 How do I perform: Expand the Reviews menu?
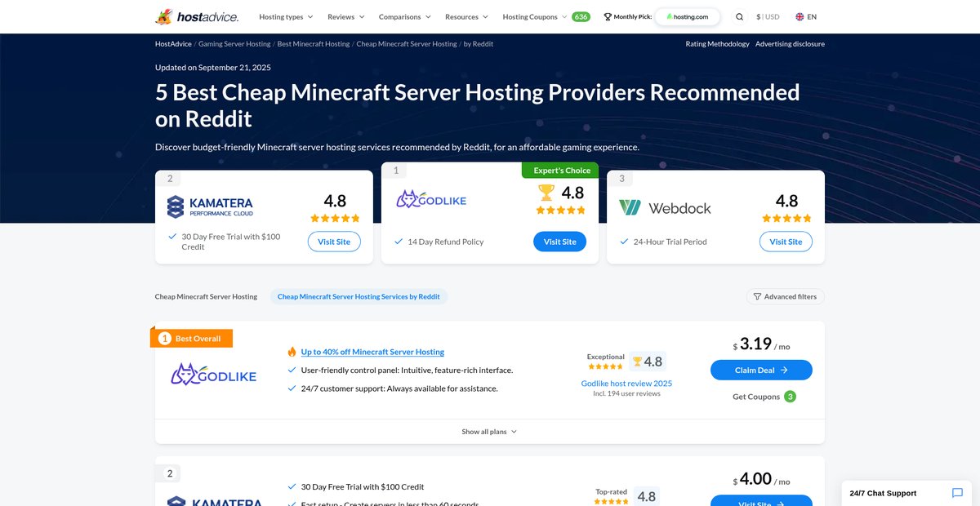coord(345,16)
